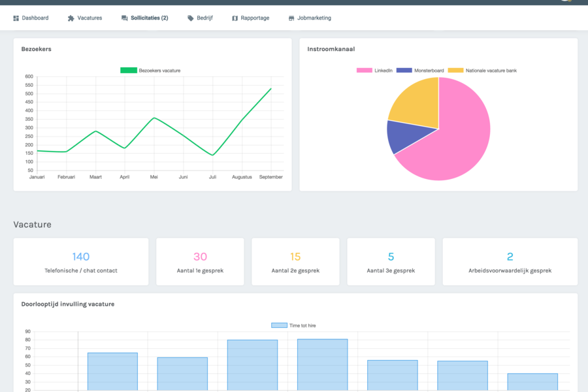
Task: Toggle the Bezoekers vacature legend swatch
Action: (129, 70)
